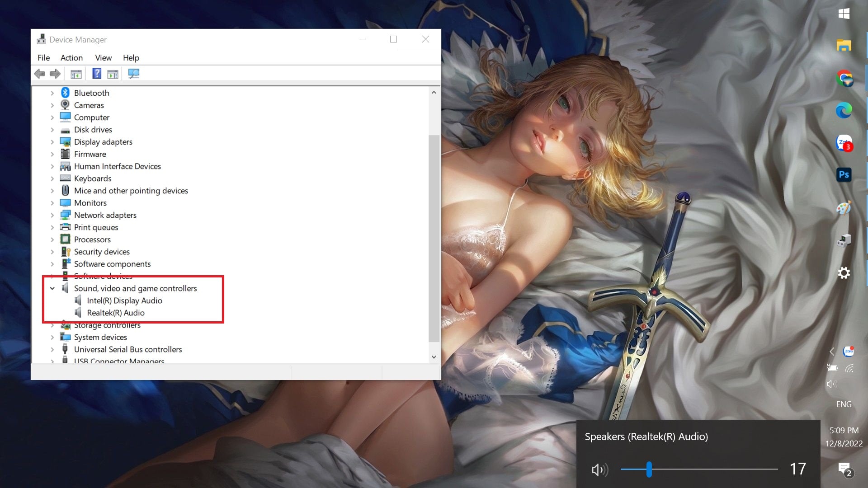868x488 pixels.
Task: Open the Windows Start menu
Action: point(844,14)
